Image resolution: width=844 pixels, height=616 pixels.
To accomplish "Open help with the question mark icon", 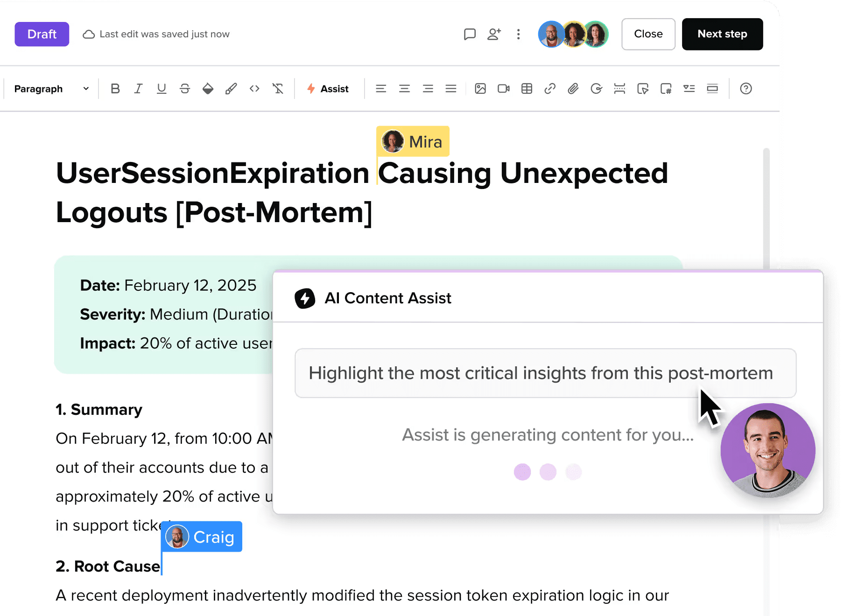I will (x=746, y=89).
